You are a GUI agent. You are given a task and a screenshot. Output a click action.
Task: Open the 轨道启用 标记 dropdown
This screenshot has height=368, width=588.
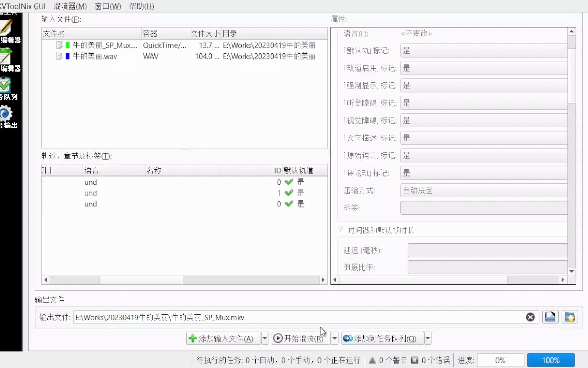(484, 68)
